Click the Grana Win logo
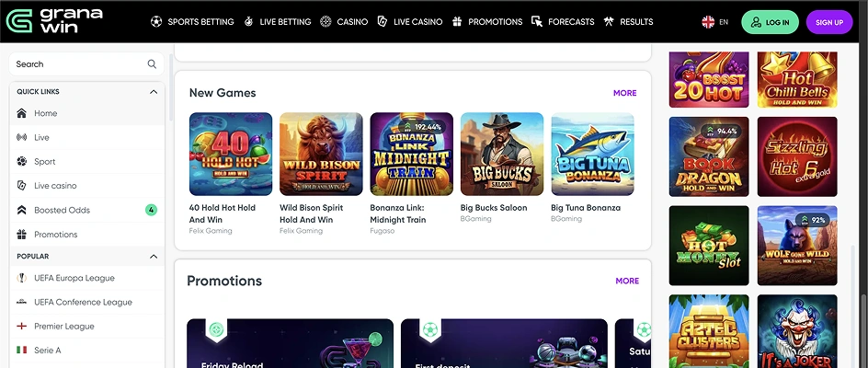The image size is (868, 368). coord(54,21)
